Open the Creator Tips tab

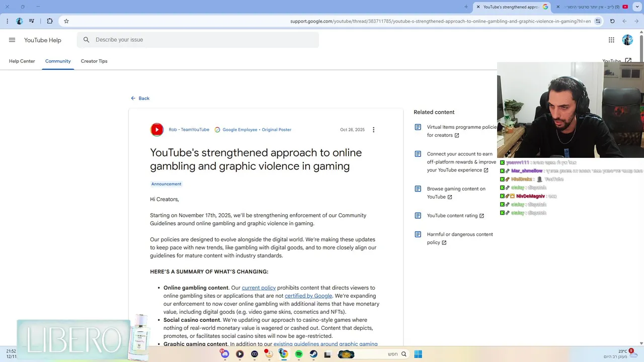[94, 61]
